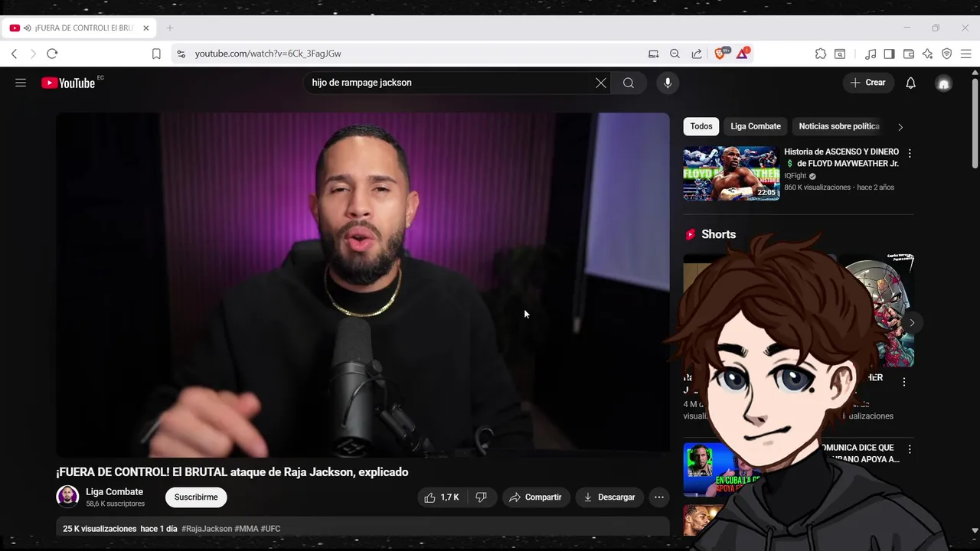980x551 pixels.
Task: Open options for Floyd Mayweather video
Action: coord(910,154)
